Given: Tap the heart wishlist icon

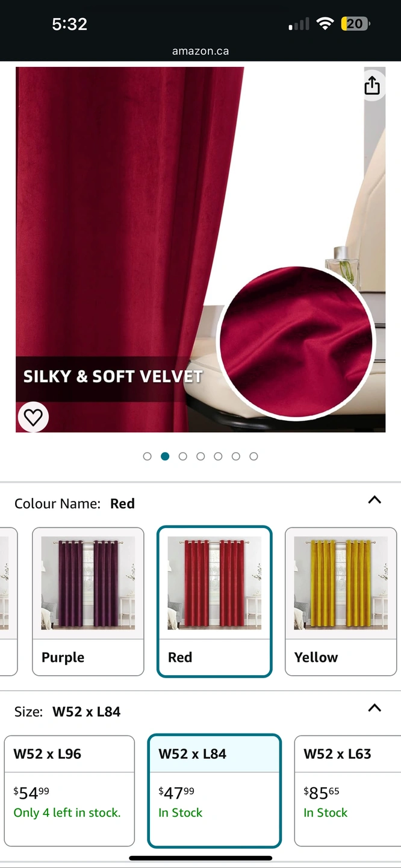Looking at the screenshot, I should tap(33, 417).
